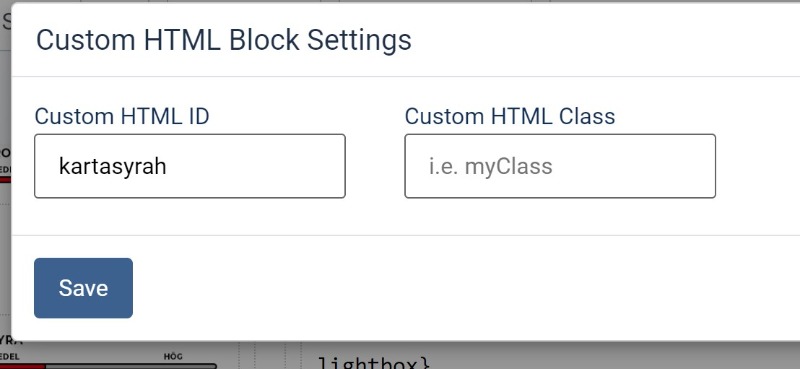Focus the Custom HTML ID input field

pos(190,166)
